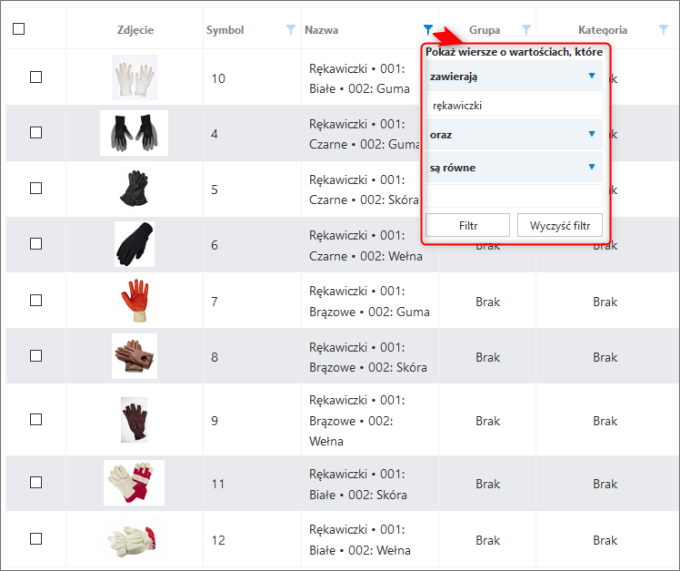Click Grupa cell 'Brak' in symbol 11 row

coord(487,484)
